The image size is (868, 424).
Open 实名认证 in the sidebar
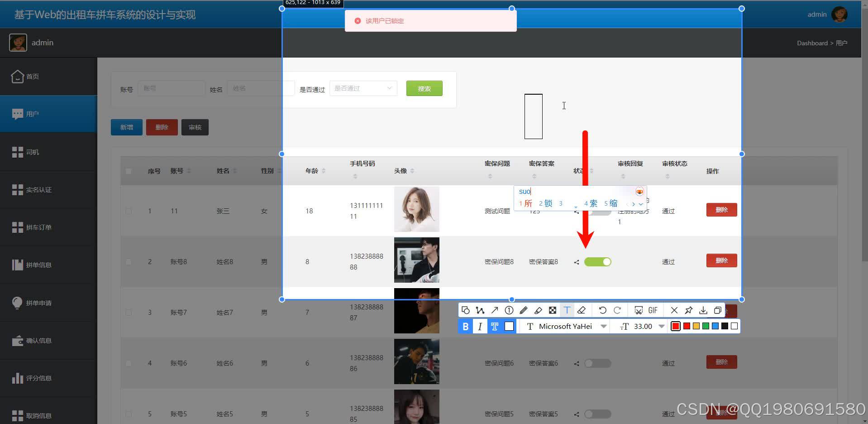tap(48, 189)
